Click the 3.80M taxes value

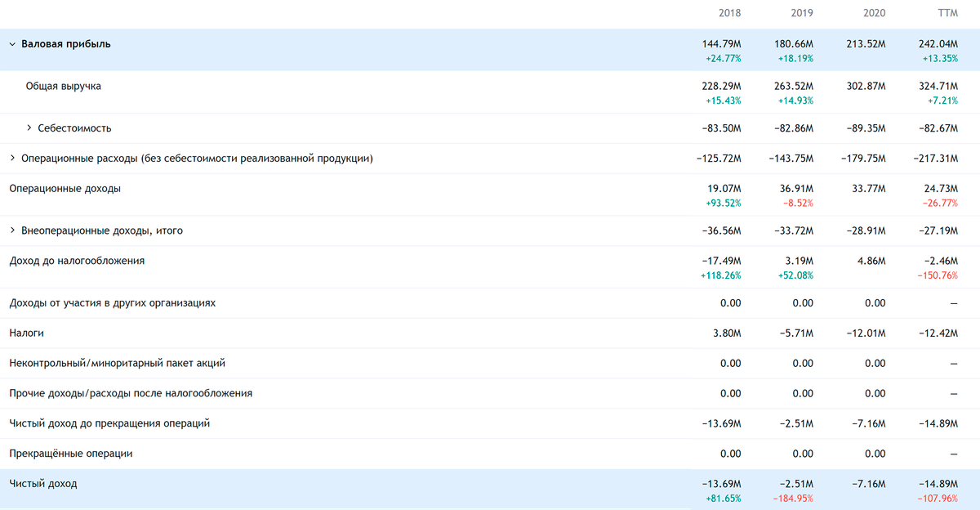727,333
